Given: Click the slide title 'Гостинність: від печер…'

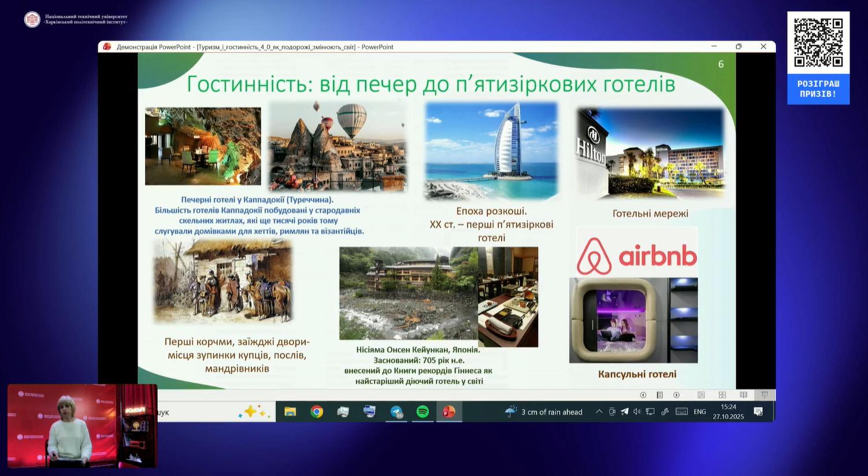Looking at the screenshot, I should point(431,84).
